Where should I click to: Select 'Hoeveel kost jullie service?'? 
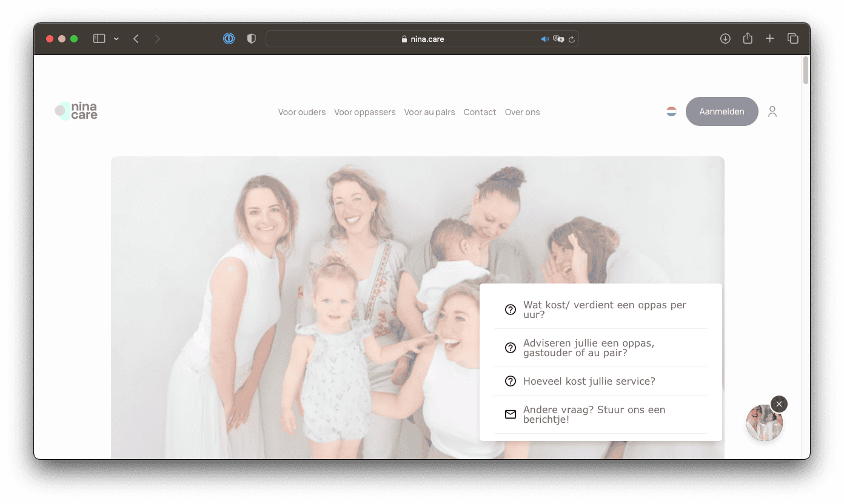pos(601,381)
